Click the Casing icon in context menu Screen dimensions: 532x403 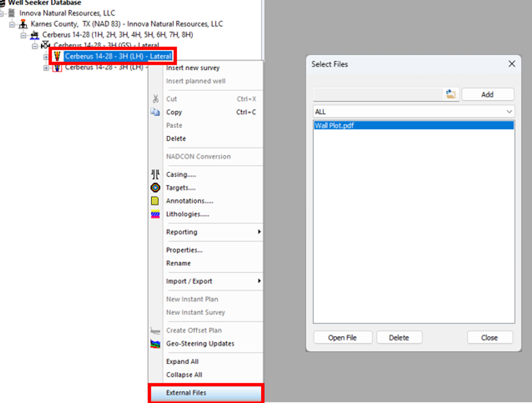pos(155,175)
